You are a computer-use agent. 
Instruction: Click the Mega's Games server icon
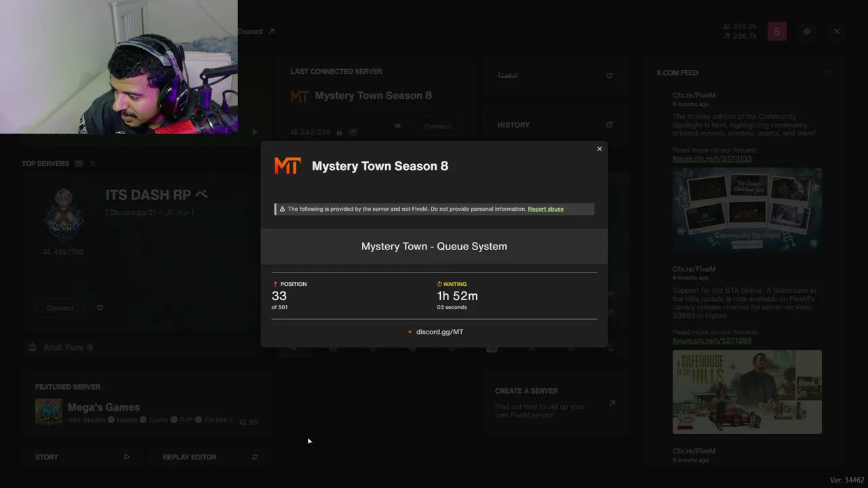49,411
